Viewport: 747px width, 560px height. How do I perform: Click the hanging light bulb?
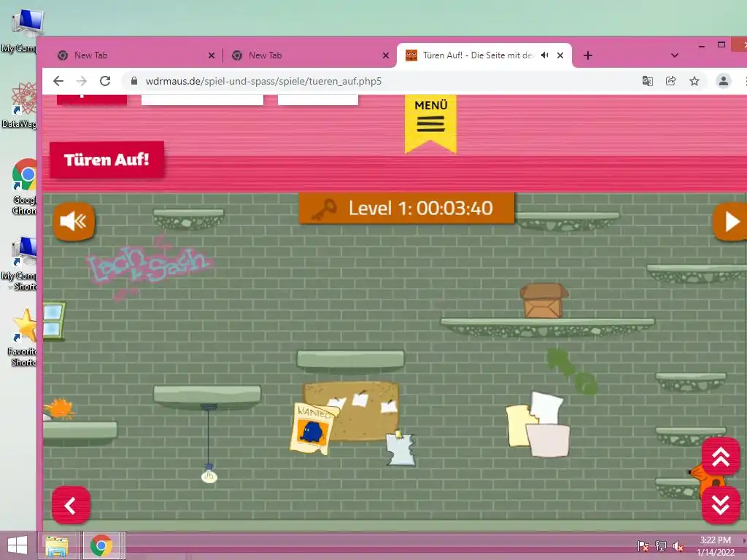tap(209, 475)
